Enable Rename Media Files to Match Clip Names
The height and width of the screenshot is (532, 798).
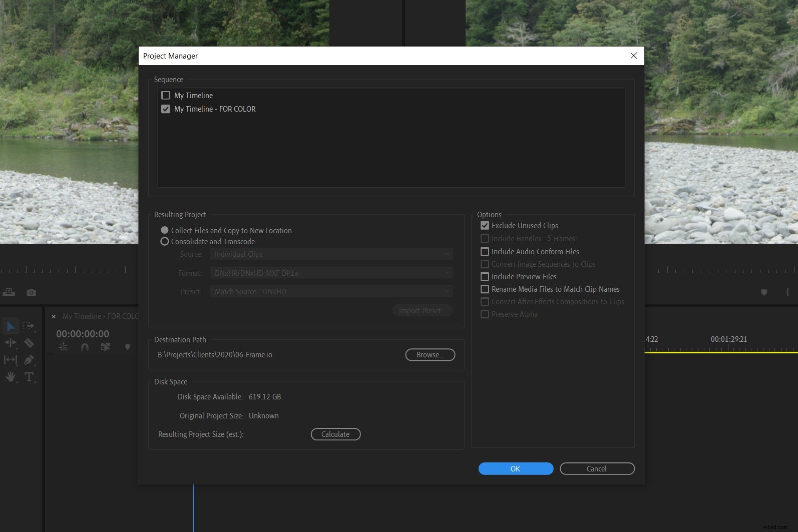click(x=485, y=289)
